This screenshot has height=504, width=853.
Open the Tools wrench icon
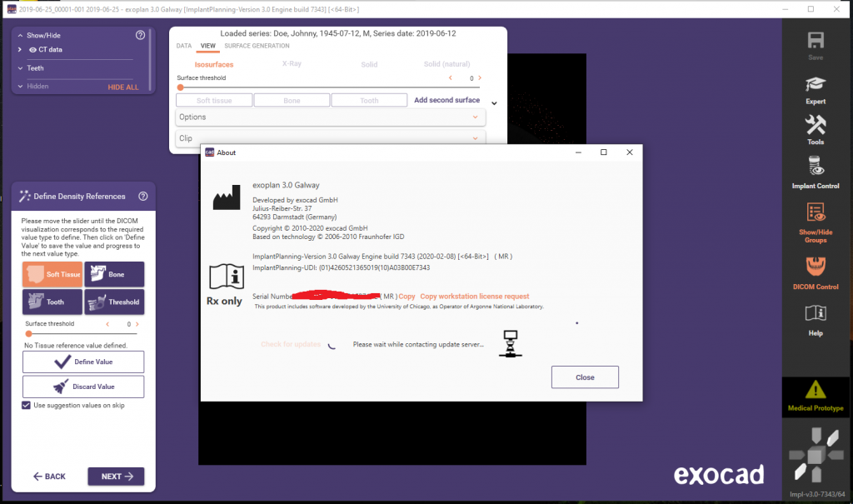point(816,125)
